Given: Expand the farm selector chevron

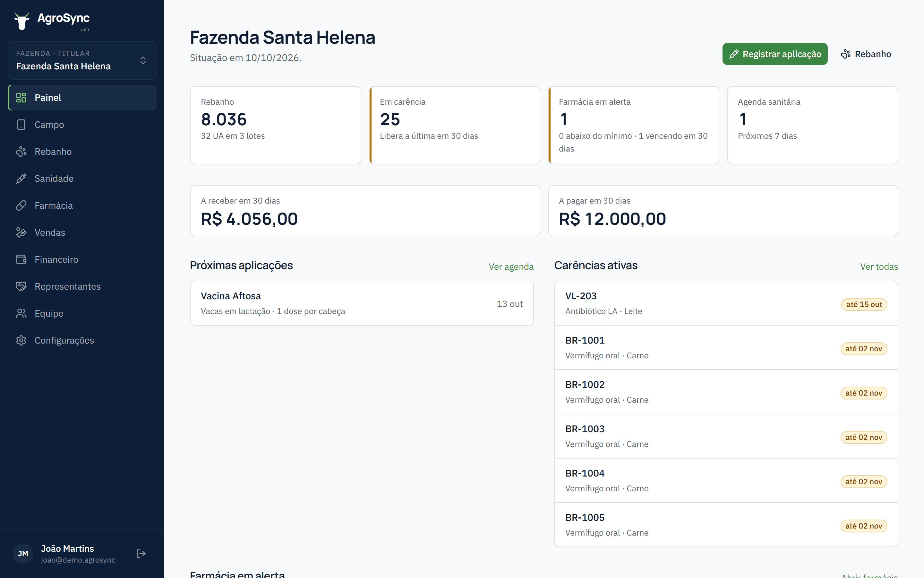Looking at the screenshot, I should click(143, 60).
